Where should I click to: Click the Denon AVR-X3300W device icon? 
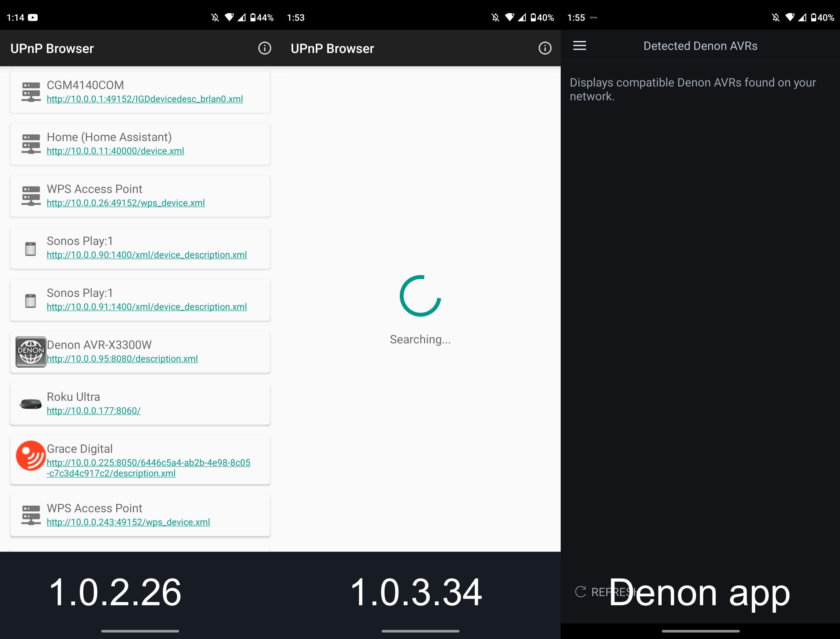30,352
